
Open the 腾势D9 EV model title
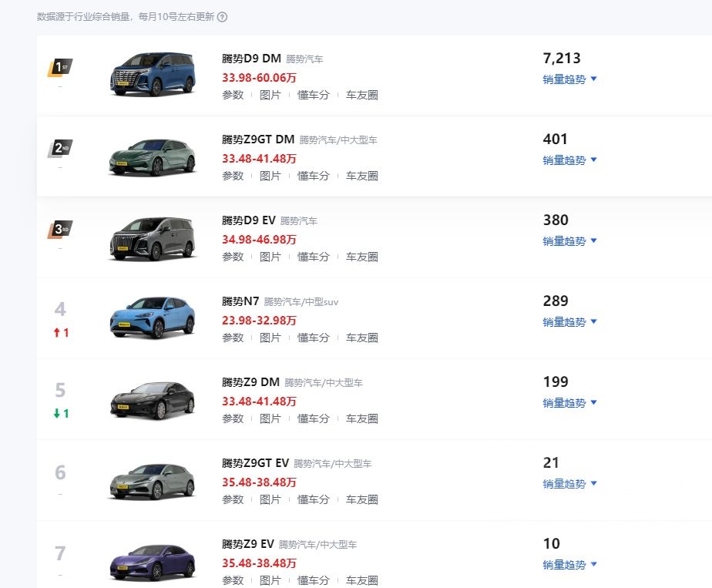[x=248, y=220]
